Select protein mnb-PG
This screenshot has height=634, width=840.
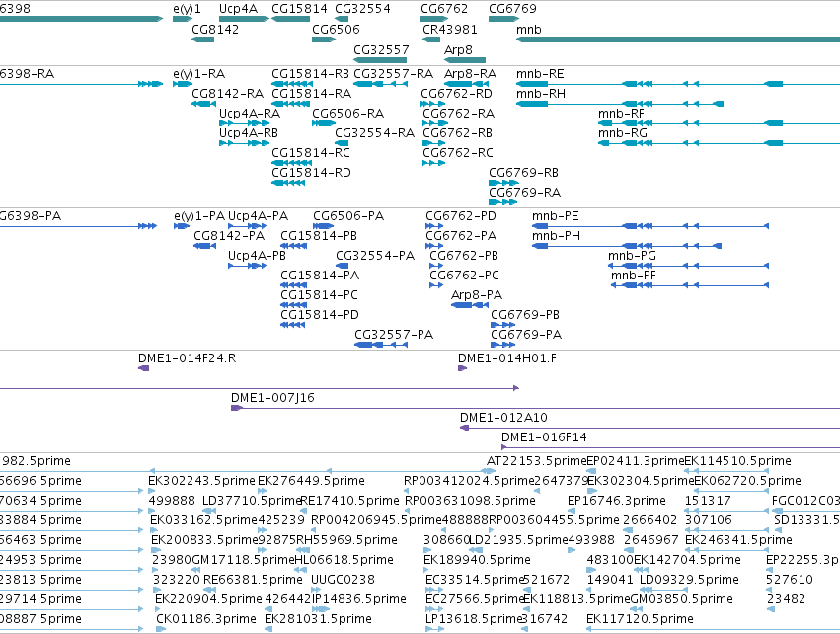632,256
